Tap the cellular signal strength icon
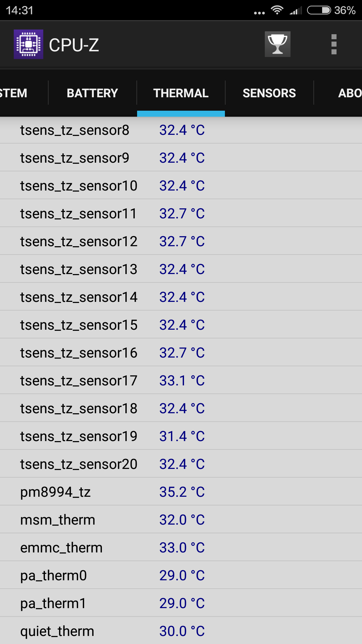This screenshot has height=644, width=362. [x=296, y=10]
